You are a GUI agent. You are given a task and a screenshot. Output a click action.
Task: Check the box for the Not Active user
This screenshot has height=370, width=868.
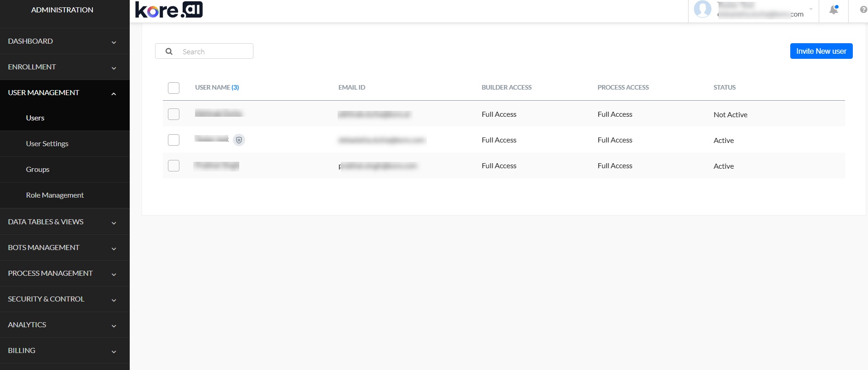[173, 114]
